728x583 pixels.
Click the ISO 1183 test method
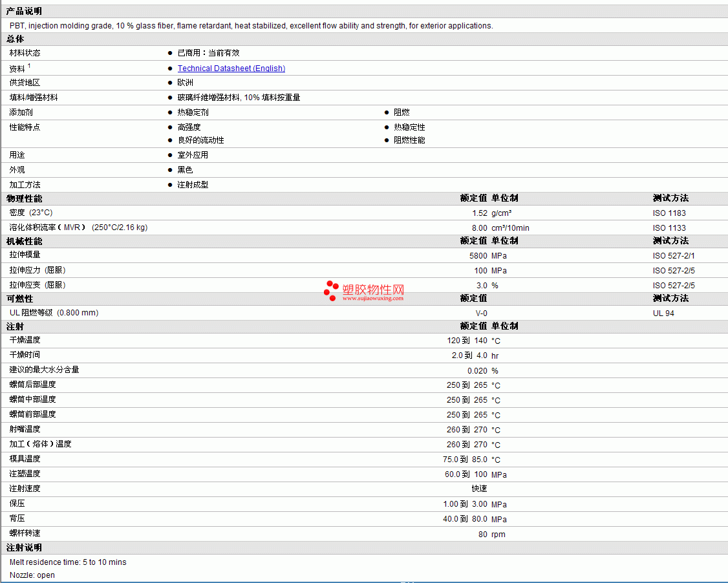click(669, 213)
